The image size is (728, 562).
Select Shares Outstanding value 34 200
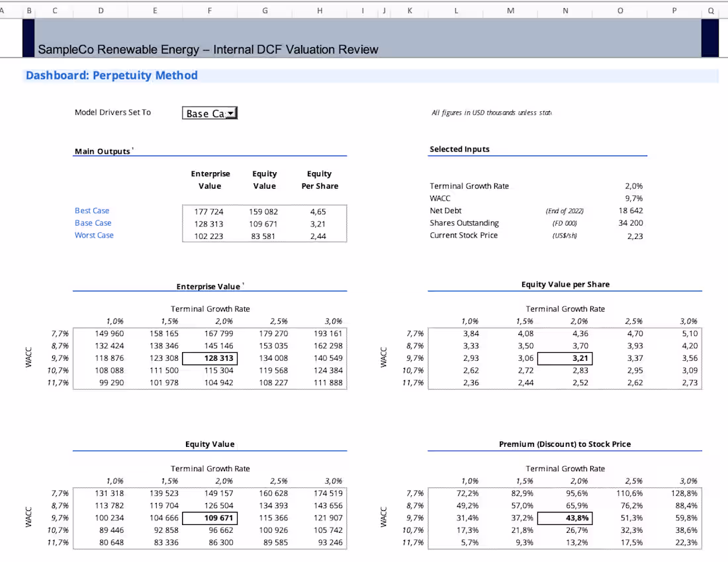[x=631, y=223]
